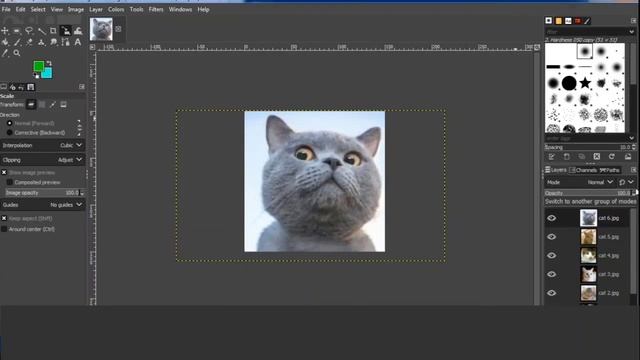Select the active Scale transform tool
The width and height of the screenshot is (640, 360).
[x=65, y=31]
